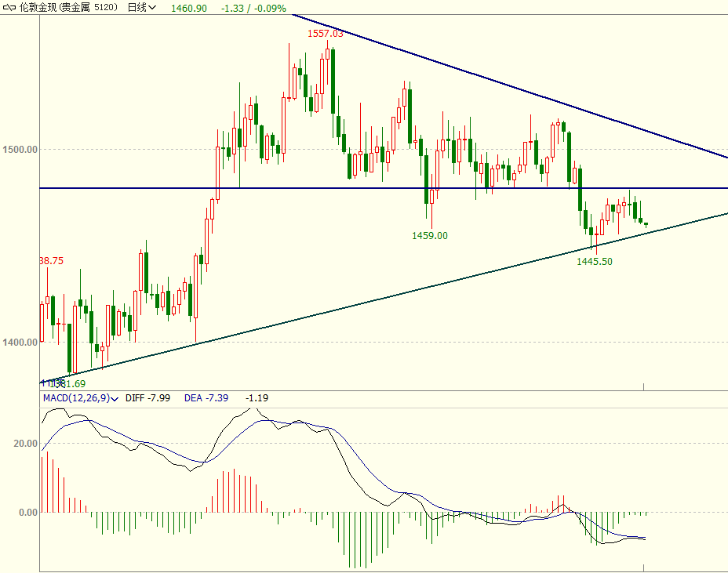Click the 20.00 MACD axis label
The image size is (728, 573).
(x=26, y=443)
